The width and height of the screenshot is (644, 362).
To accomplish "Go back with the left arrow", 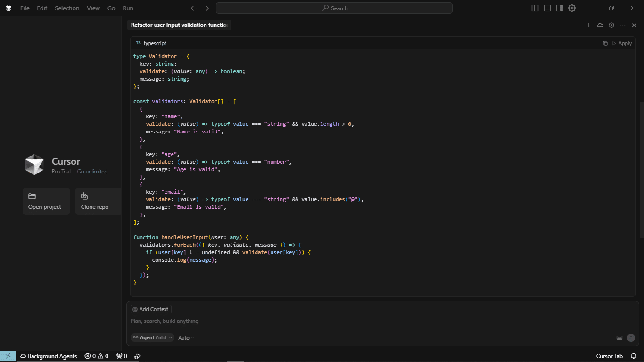I will coord(194,8).
